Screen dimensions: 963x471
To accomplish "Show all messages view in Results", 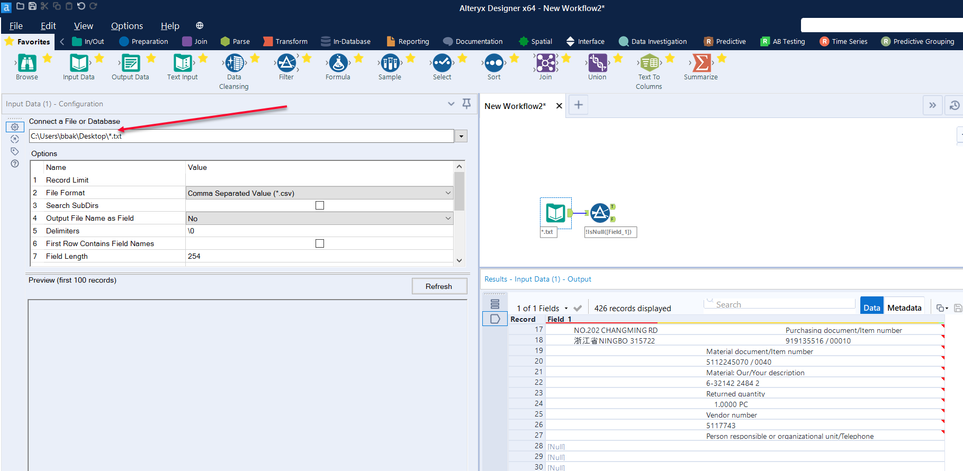I will pyautogui.click(x=496, y=304).
